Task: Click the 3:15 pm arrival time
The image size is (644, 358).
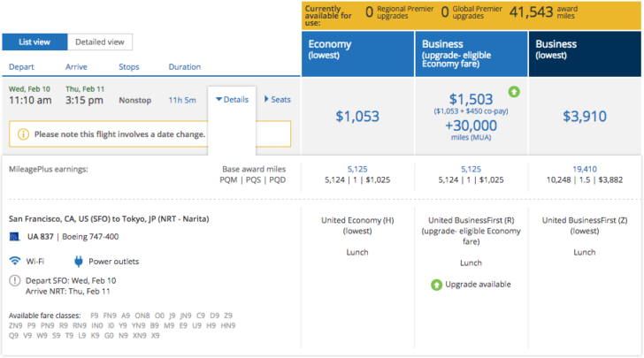Action: 84,100
